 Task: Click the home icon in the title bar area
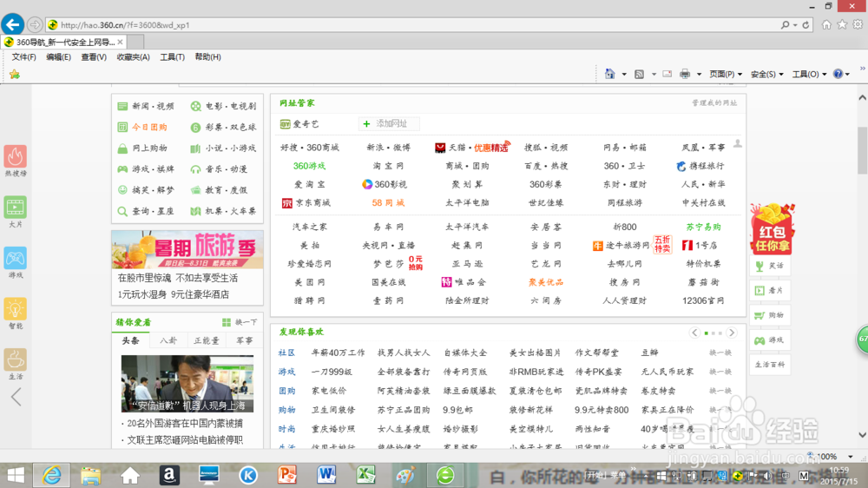(x=826, y=24)
